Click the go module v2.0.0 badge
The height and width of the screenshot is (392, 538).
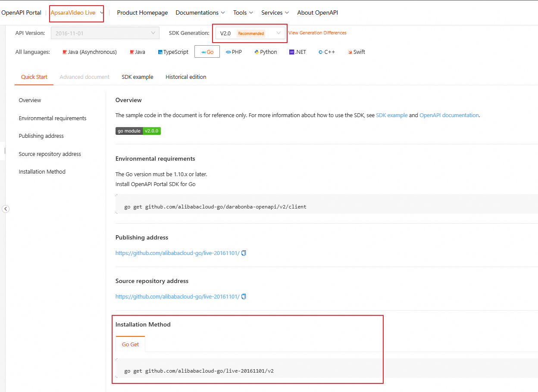138,131
